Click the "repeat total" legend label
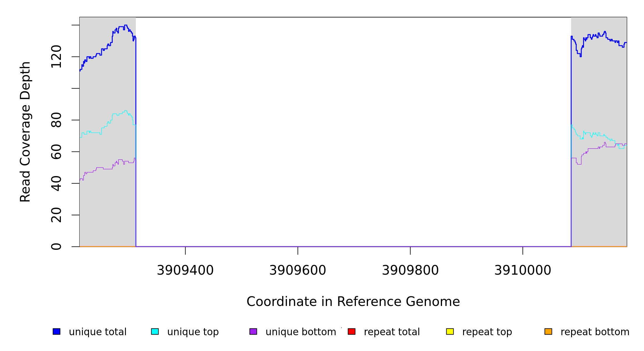The width and height of the screenshot is (644, 351). coord(392,332)
